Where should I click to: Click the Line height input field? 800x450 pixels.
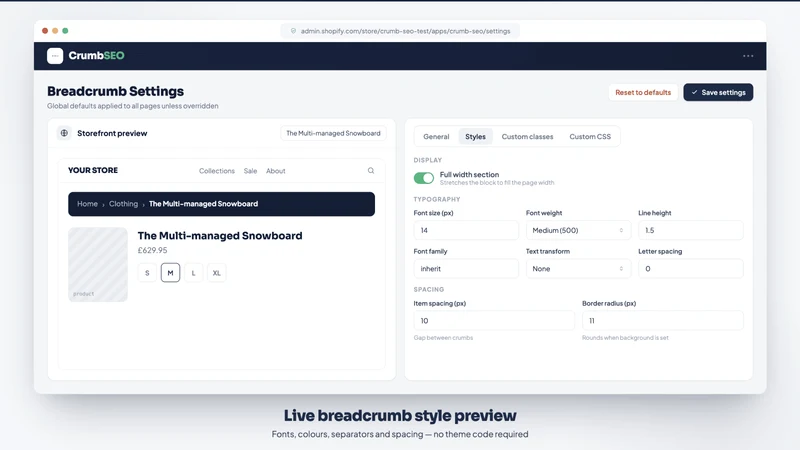(691, 230)
